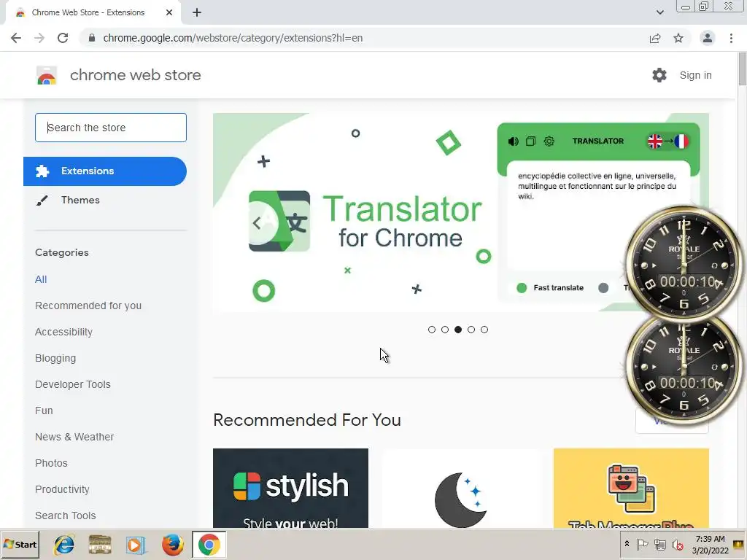
Task: Open the Photos category
Action: pyautogui.click(x=52, y=463)
